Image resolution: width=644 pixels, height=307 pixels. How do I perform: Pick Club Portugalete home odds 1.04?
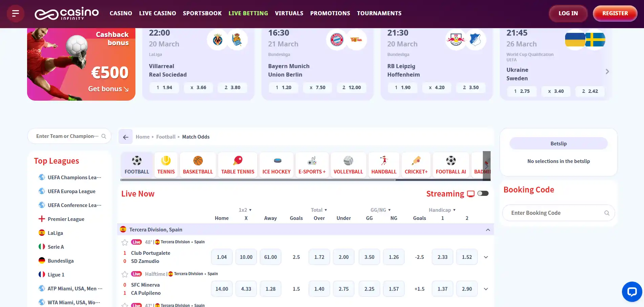[222, 257]
